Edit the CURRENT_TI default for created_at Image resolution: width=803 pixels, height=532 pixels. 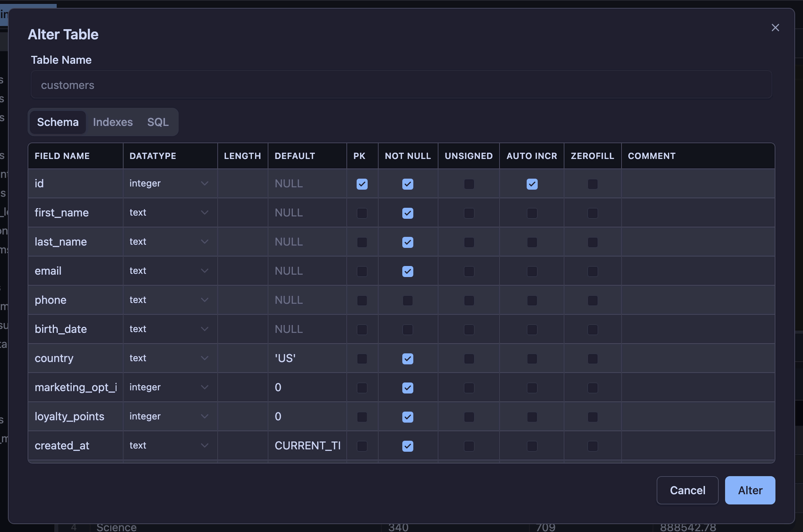pos(307,446)
